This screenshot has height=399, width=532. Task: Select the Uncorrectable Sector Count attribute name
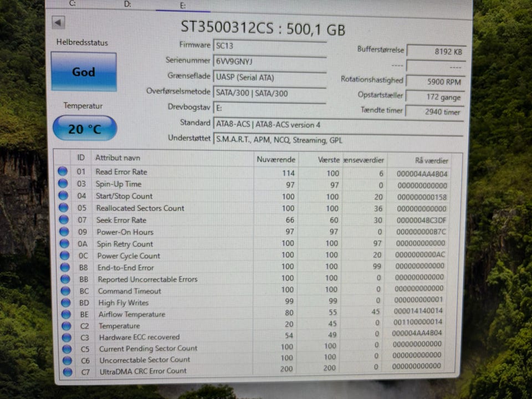(145, 360)
